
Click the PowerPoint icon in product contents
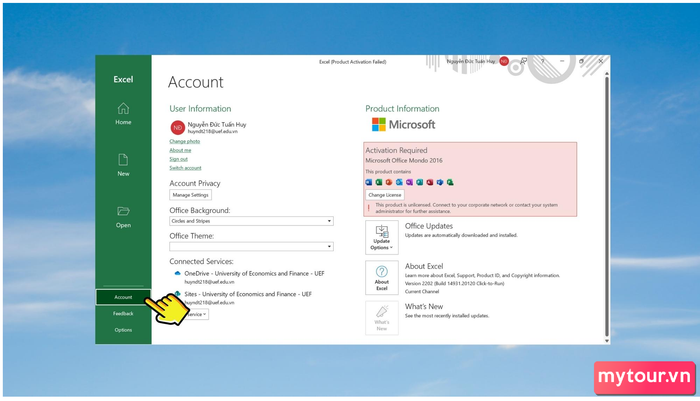tap(389, 182)
